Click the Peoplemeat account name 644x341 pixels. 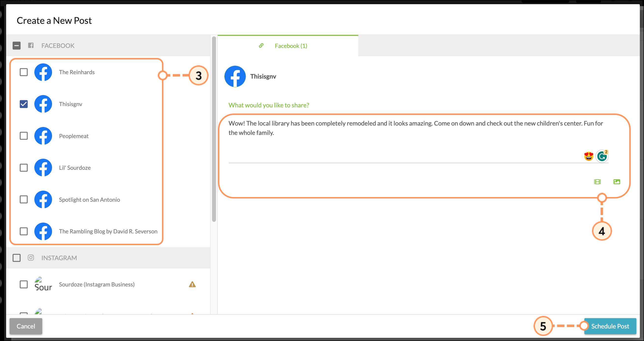(74, 136)
